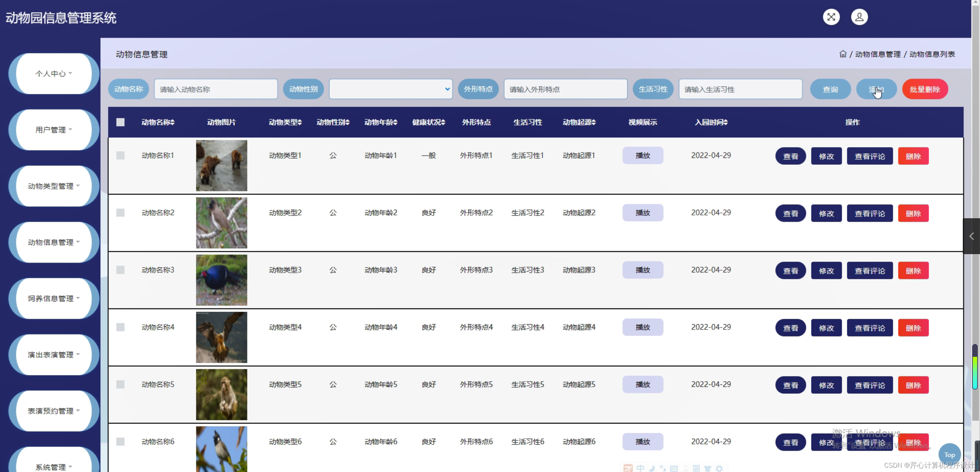
Task: Toggle Chinese/English with the 中 IME icon
Action: tap(641, 468)
